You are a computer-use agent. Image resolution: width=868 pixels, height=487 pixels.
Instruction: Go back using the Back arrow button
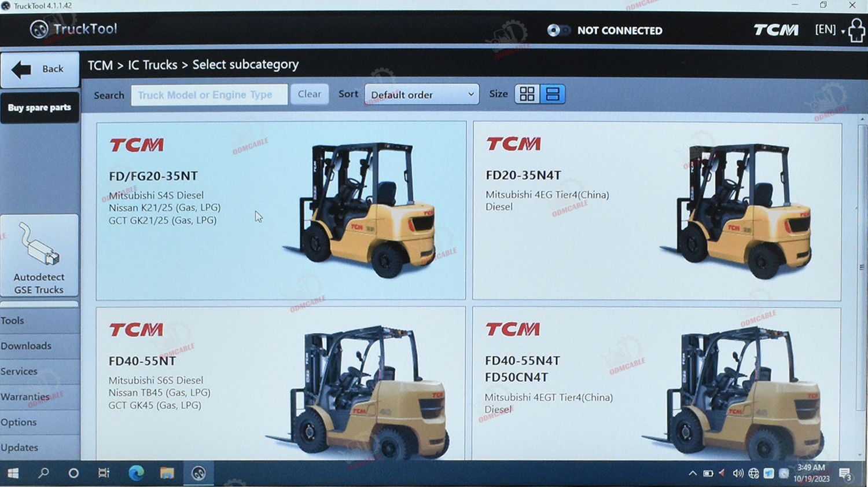pyautogui.click(x=39, y=69)
